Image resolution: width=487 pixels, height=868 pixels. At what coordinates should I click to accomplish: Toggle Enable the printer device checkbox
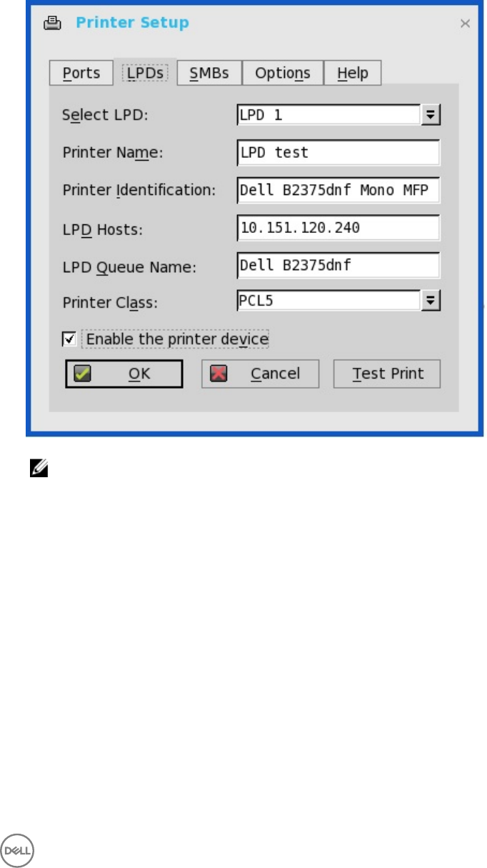69,338
